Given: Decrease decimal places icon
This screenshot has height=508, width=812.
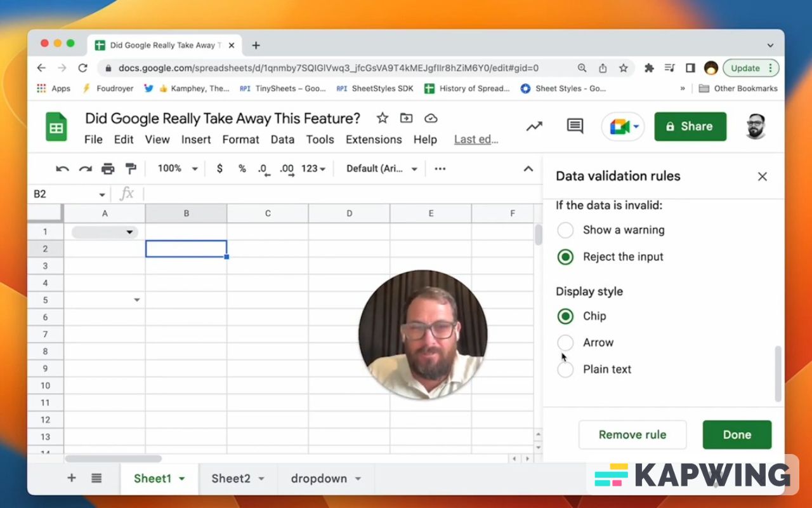Looking at the screenshot, I should (264, 170).
